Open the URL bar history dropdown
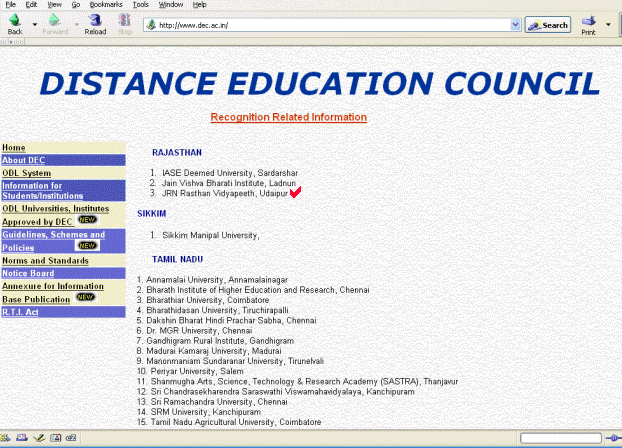The image size is (622, 448). 515,25
